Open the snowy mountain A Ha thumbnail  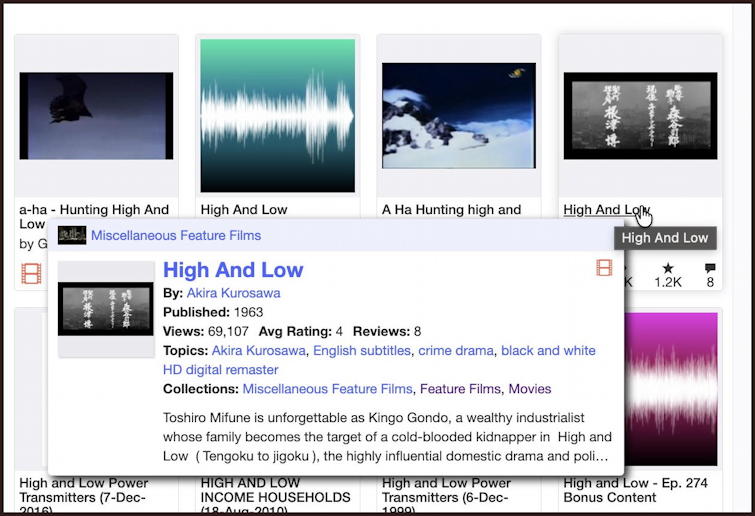tap(459, 116)
